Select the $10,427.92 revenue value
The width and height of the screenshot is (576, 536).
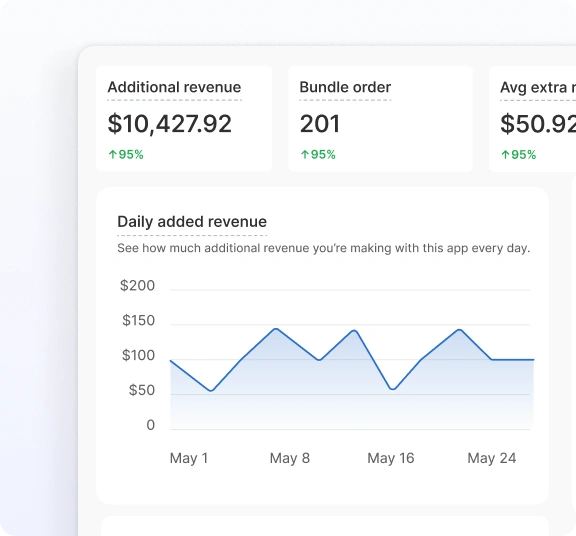(169, 124)
